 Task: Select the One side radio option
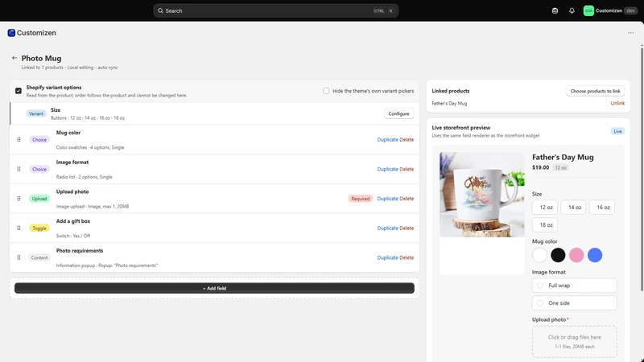[540, 303]
